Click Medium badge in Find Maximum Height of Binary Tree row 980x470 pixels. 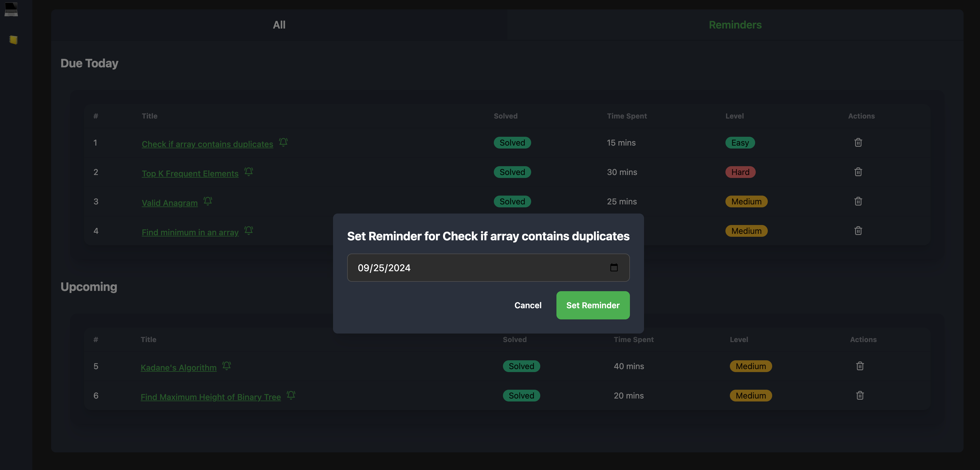(x=751, y=395)
